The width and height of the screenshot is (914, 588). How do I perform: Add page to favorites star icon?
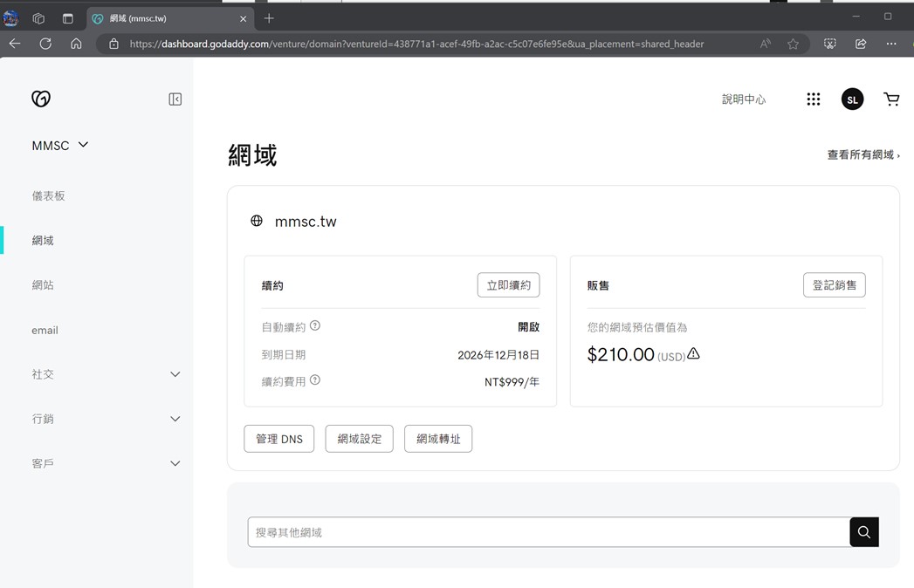[x=793, y=44]
